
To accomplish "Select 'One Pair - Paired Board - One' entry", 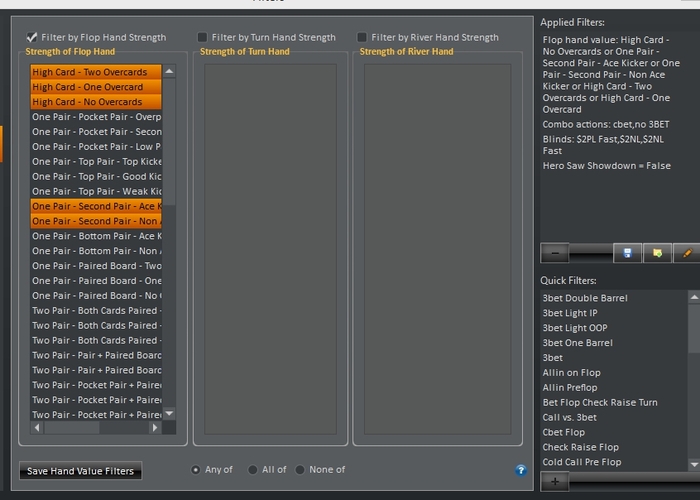I will point(96,280).
